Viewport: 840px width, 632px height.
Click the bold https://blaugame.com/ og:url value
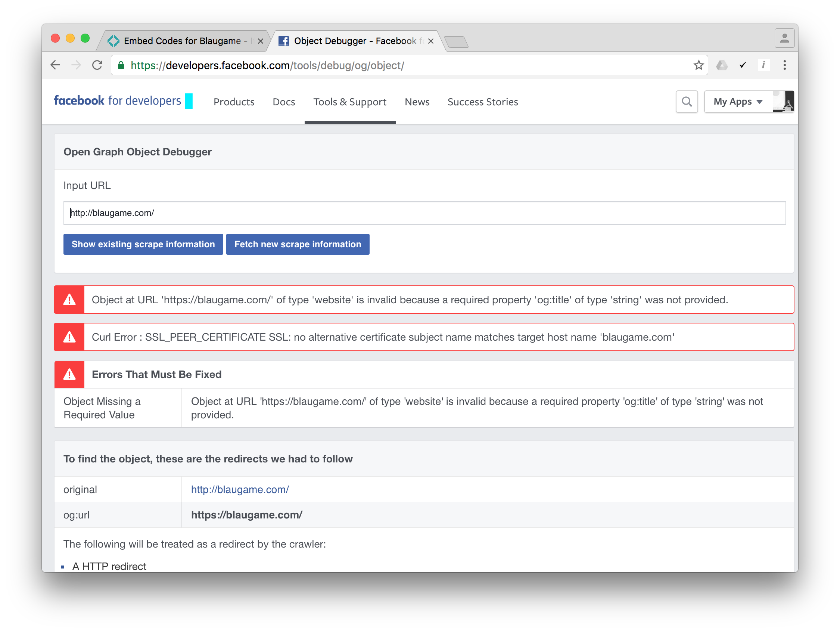pos(247,515)
